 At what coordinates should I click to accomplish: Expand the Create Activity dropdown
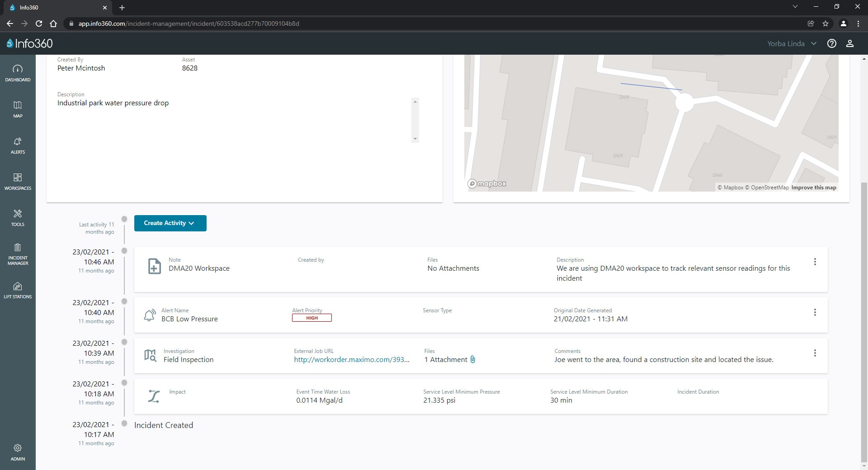point(170,223)
